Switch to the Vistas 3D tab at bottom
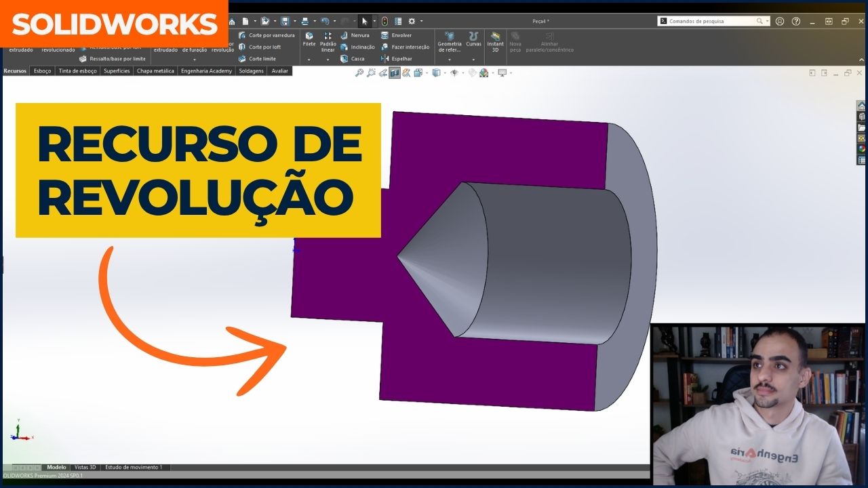Image resolution: width=868 pixels, height=488 pixels. (85, 467)
